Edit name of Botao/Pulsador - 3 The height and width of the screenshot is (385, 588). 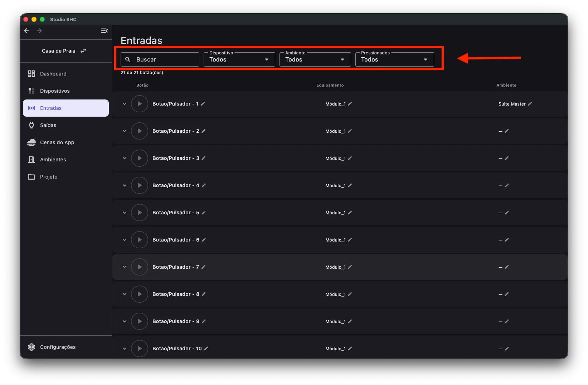click(x=204, y=158)
